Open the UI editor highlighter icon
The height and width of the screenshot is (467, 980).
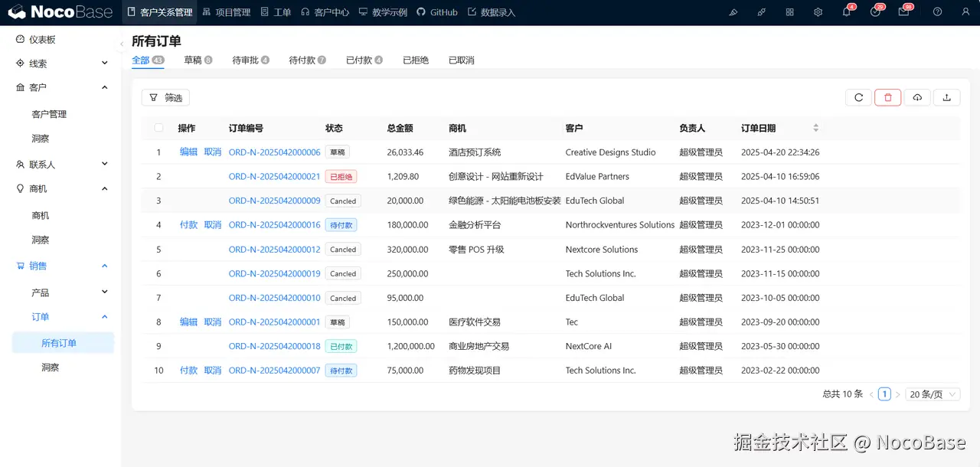(733, 12)
